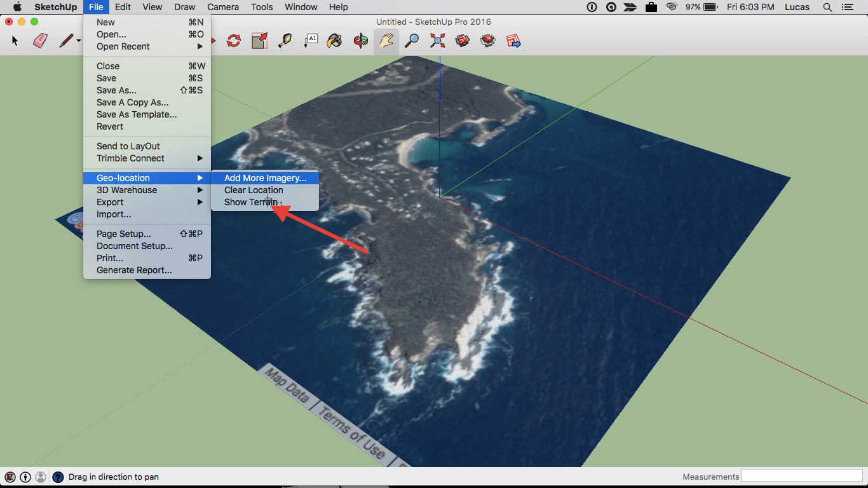Click the triple-arrow menu bar icon

pyautogui.click(x=630, y=7)
